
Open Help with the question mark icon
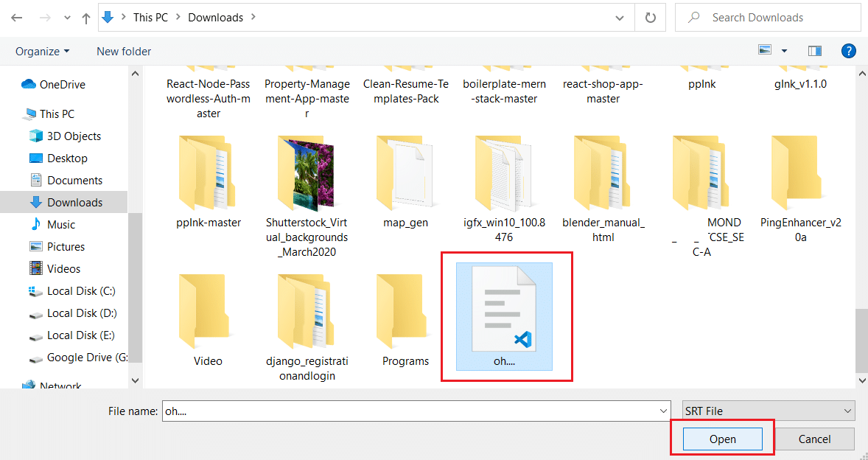pyautogui.click(x=849, y=51)
